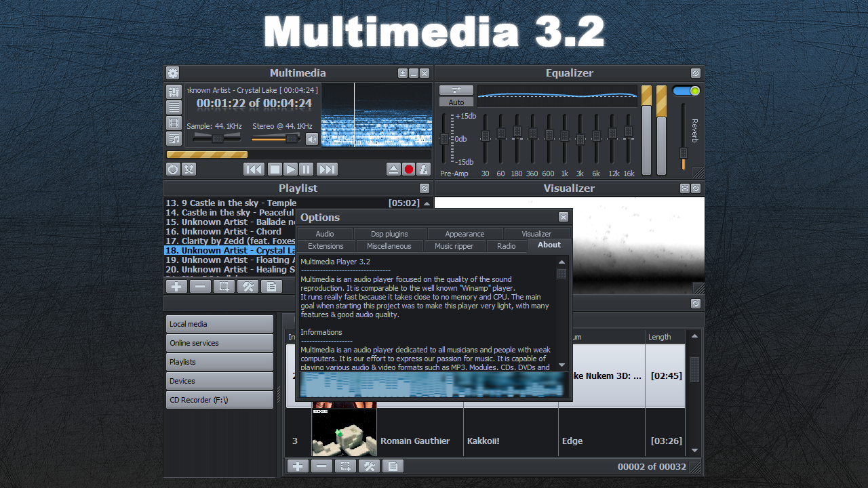Stop playback with the square button
868x488 pixels.
(x=274, y=169)
